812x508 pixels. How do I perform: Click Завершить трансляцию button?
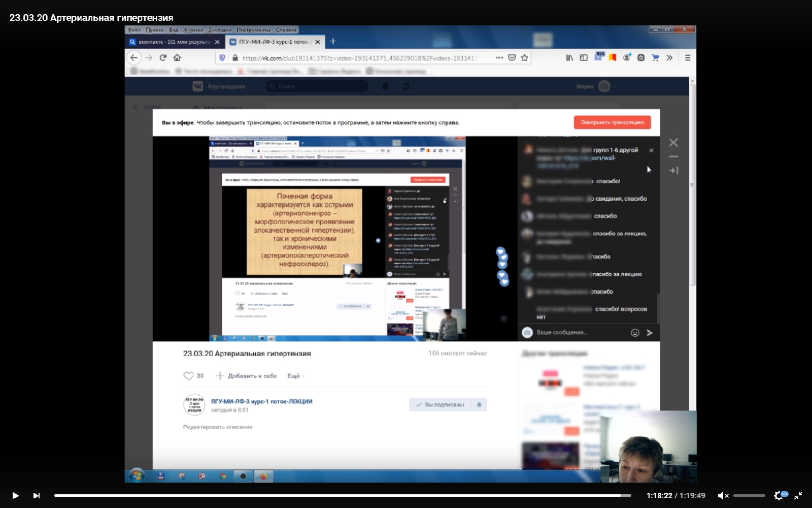612,122
